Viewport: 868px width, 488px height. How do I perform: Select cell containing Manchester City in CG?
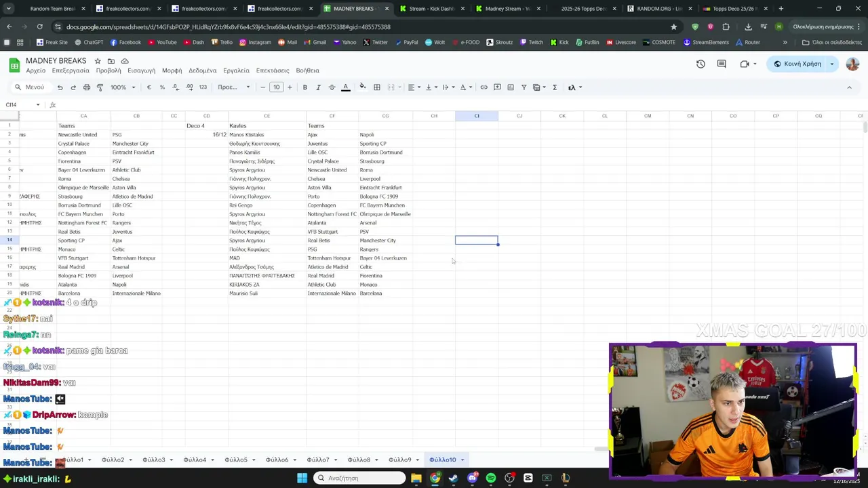(385, 241)
